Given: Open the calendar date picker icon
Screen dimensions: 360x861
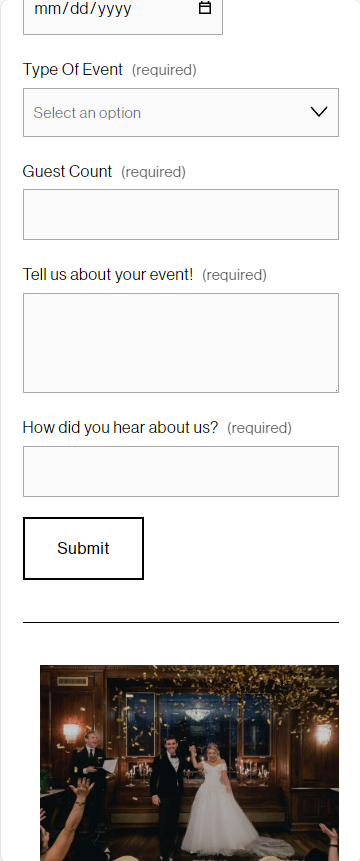Looking at the screenshot, I should click(205, 8).
